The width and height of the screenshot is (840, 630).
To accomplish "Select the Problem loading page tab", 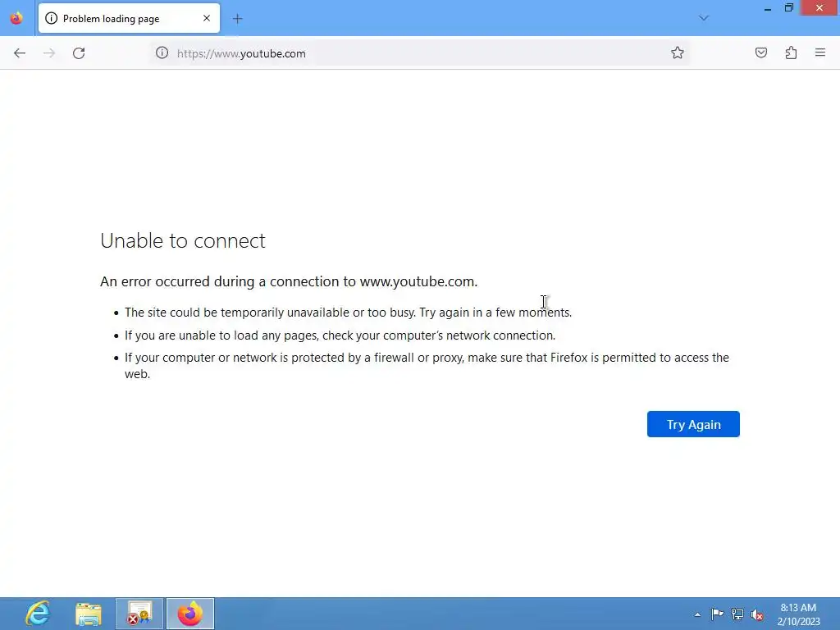I will click(129, 18).
